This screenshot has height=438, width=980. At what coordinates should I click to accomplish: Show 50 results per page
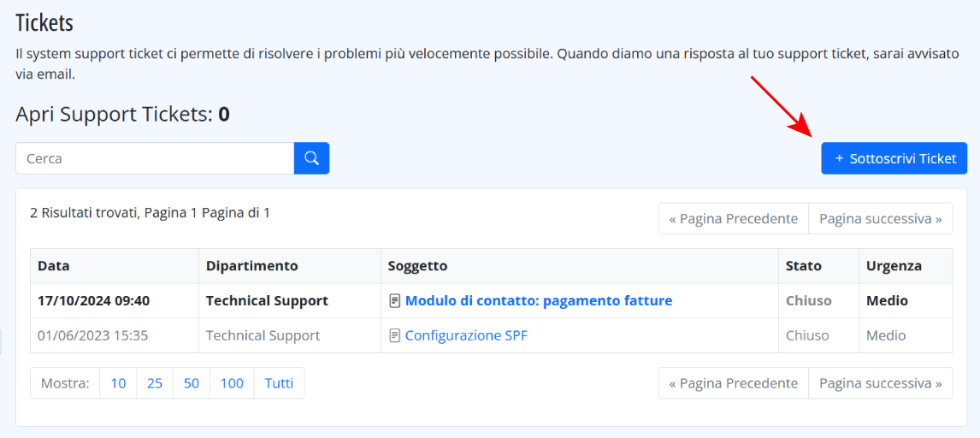click(192, 383)
